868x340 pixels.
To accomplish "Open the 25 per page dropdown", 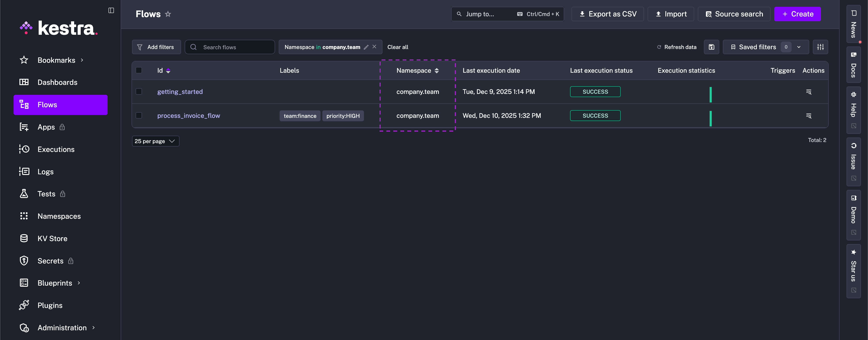I will tap(155, 141).
